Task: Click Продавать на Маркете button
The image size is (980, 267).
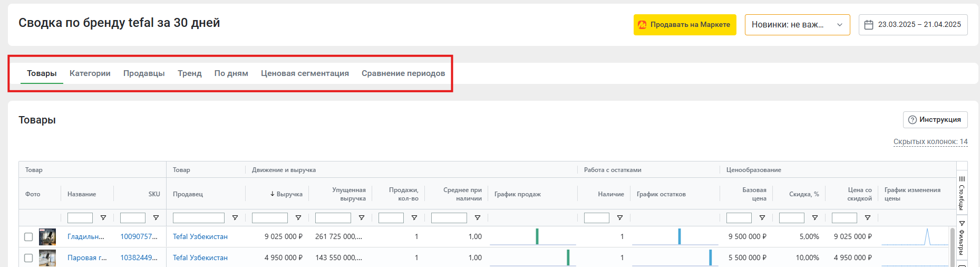Action: 685,25
